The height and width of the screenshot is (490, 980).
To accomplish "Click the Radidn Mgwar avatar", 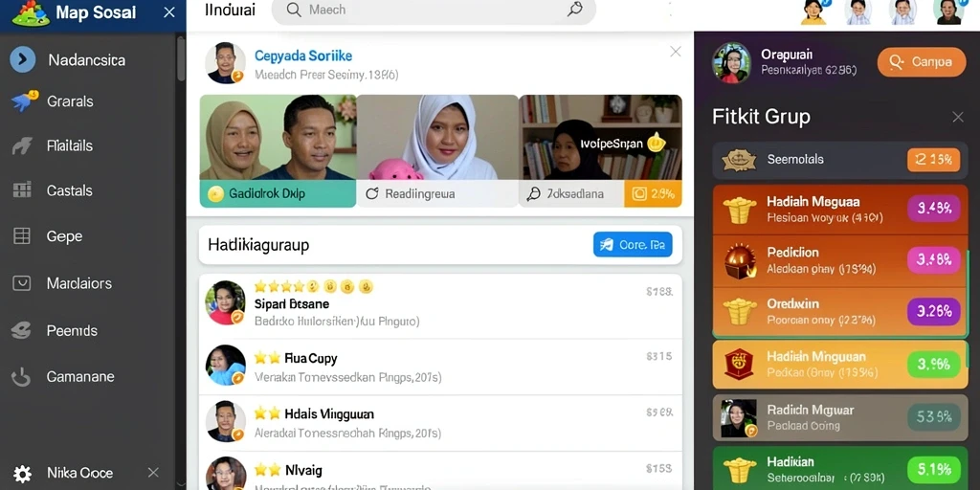I will [740, 417].
